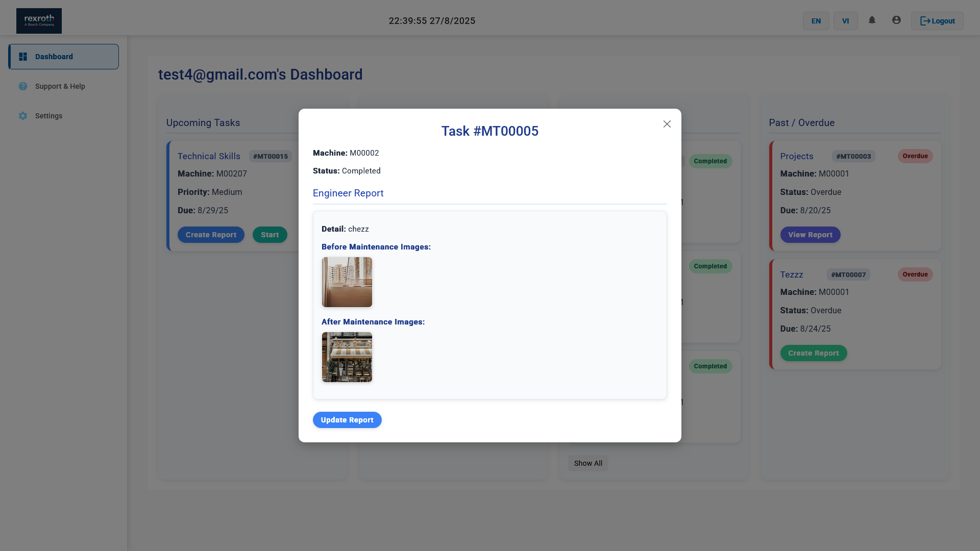
Task: Open the After Maintenance image thumbnail
Action: coord(347,357)
